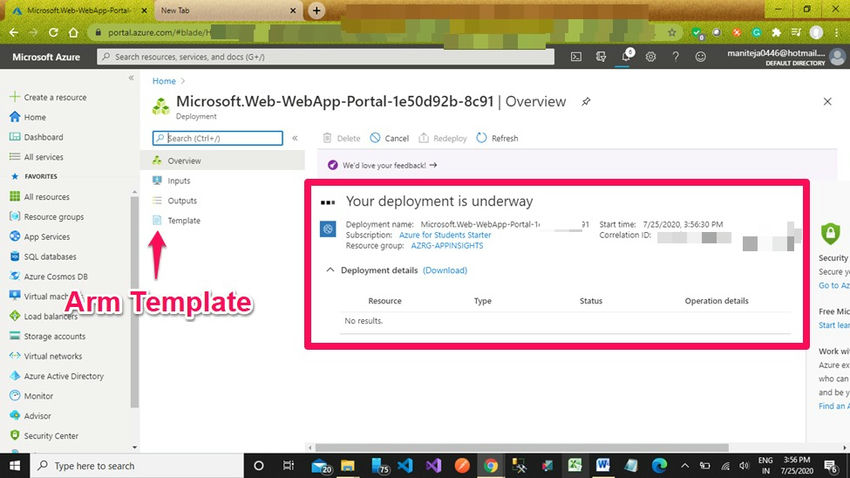Image resolution: width=850 pixels, height=478 pixels.
Task: Open Azure for Students Starter subscription
Action: (445, 235)
